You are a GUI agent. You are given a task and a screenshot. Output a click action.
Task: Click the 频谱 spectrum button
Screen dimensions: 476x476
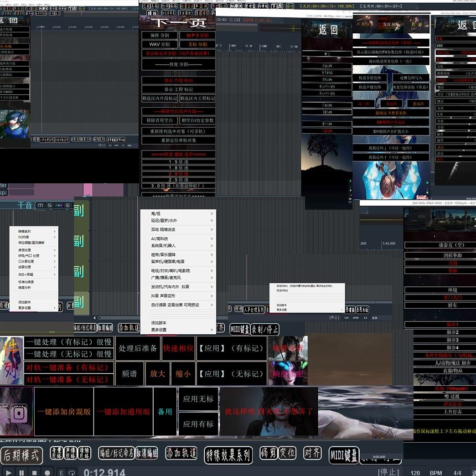tap(129, 374)
